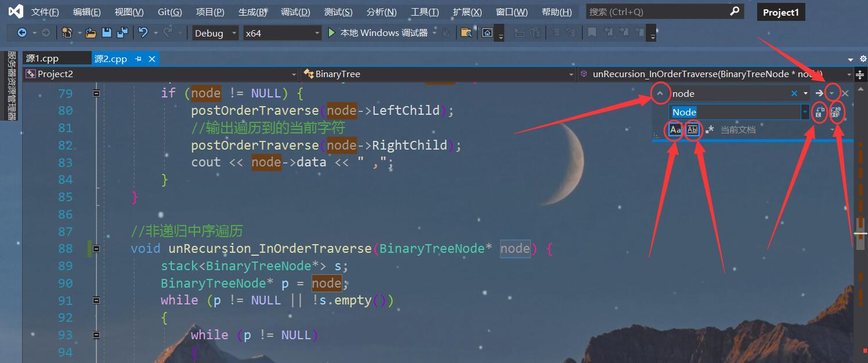
Task: Click the search magnifier icon in the title bar
Action: (735, 11)
